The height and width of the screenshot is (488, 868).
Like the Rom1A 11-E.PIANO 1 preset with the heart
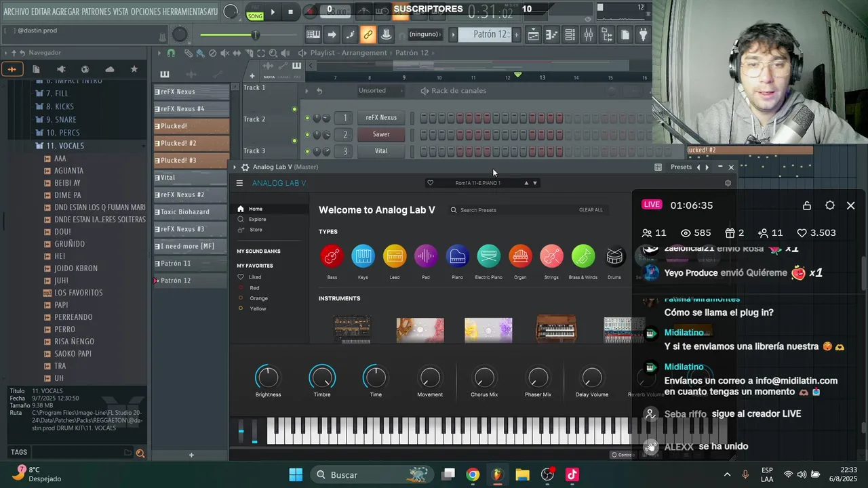430,183
